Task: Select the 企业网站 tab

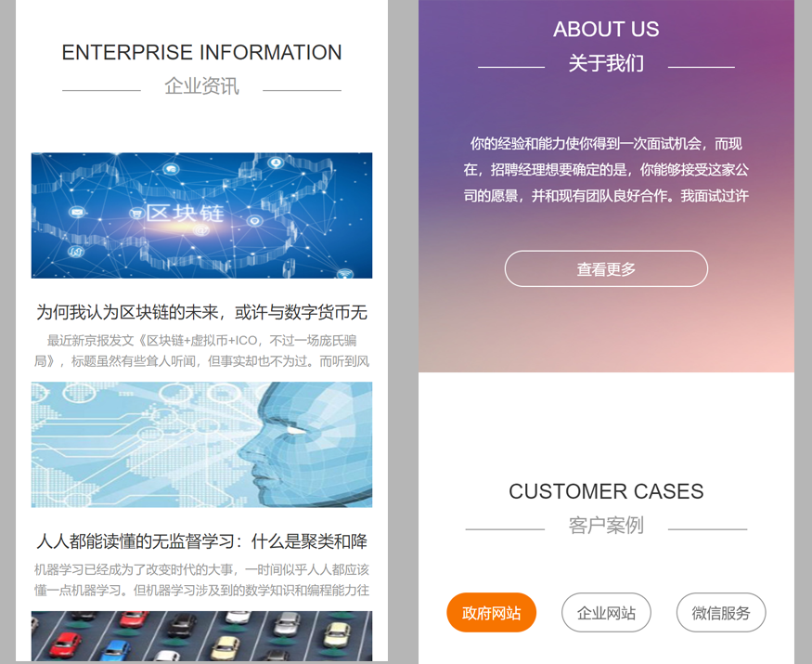Action: click(606, 612)
